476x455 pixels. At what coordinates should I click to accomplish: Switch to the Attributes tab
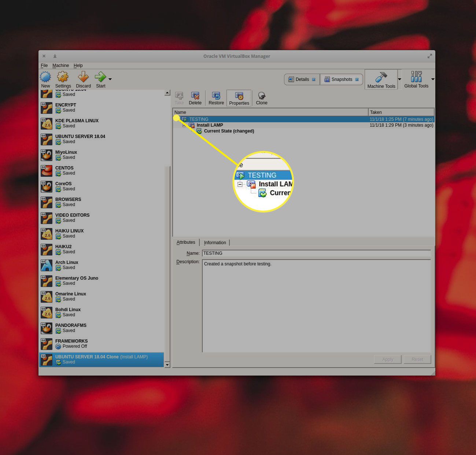186,242
